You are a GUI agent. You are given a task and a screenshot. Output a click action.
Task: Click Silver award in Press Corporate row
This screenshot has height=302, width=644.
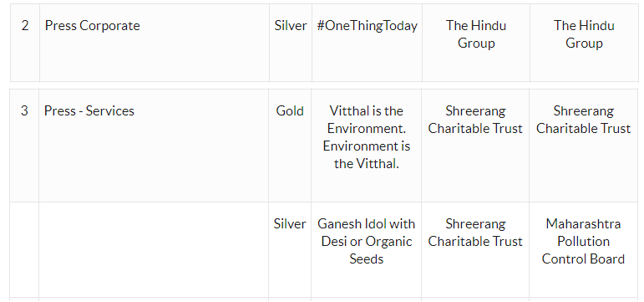[x=291, y=25]
